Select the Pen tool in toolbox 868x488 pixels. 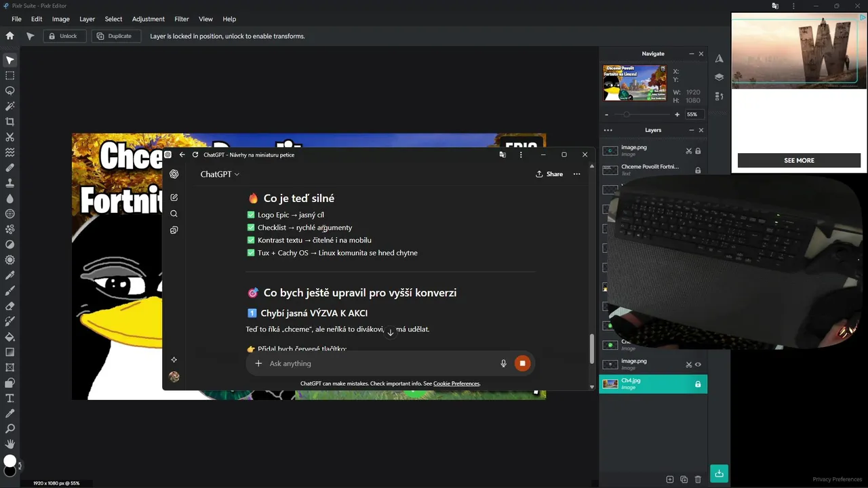tap(10, 275)
